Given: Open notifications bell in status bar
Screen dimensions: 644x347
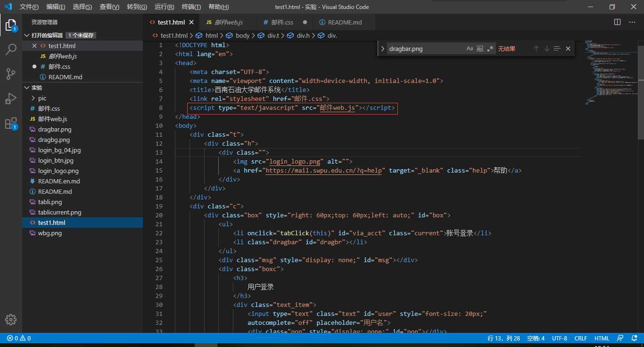Looking at the screenshot, I should click(x=635, y=338).
